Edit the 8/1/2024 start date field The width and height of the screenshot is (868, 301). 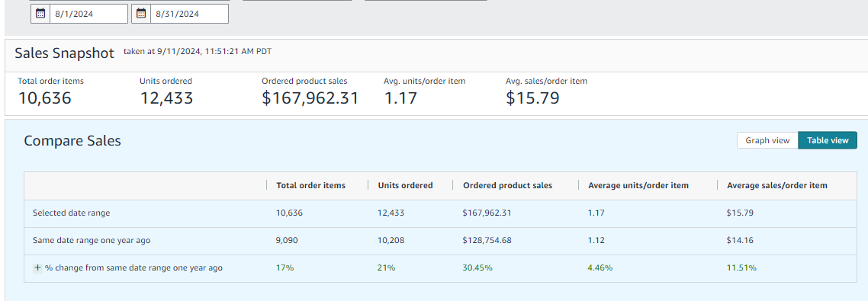coord(88,14)
